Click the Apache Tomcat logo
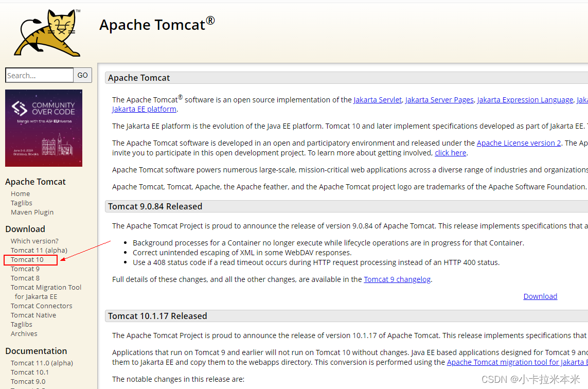 [46, 32]
